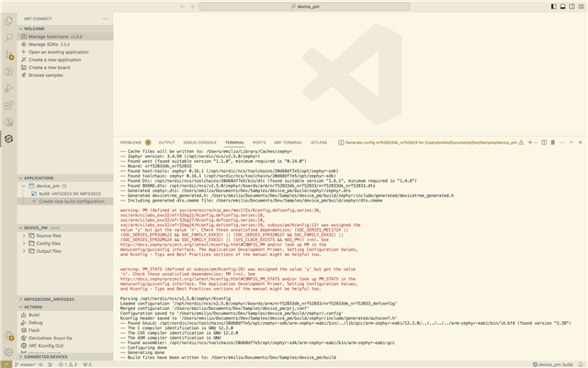Select the nRF Connect activity bar icon
The image size is (588, 368).
coord(8,139)
